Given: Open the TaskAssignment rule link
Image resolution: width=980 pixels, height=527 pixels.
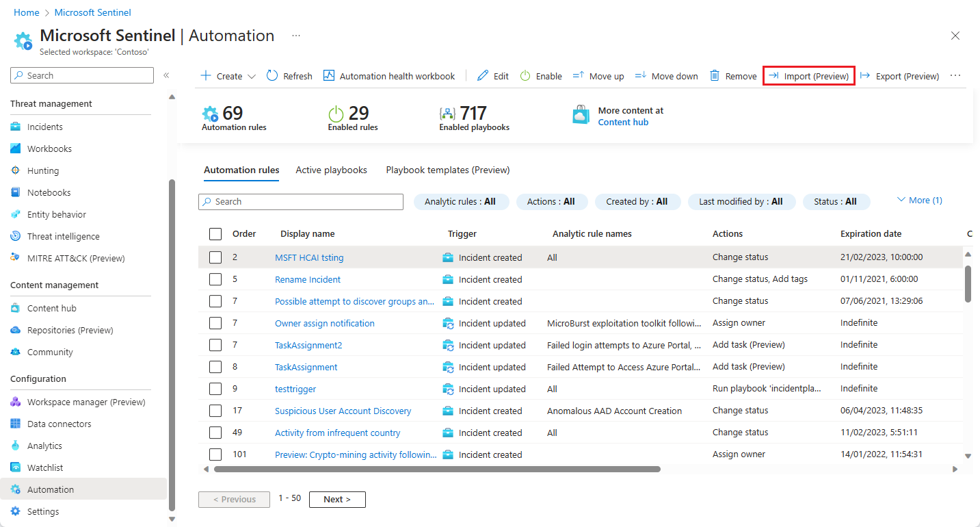Looking at the screenshot, I should coord(306,367).
